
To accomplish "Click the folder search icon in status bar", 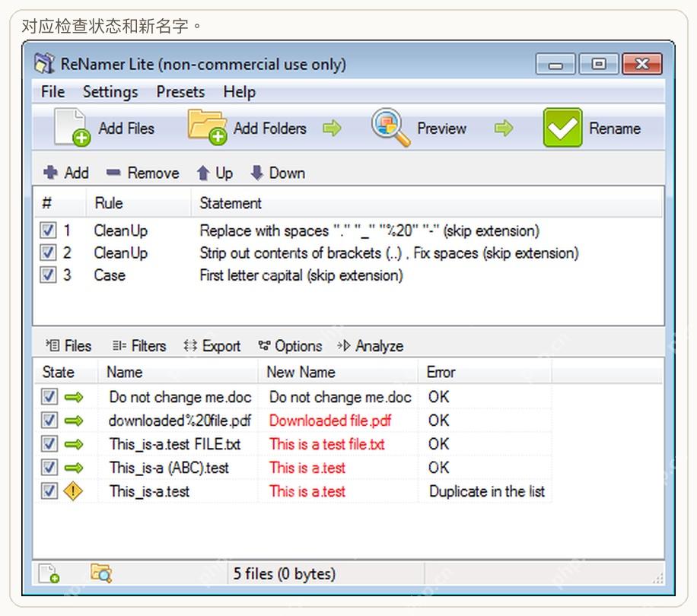I will (101, 573).
